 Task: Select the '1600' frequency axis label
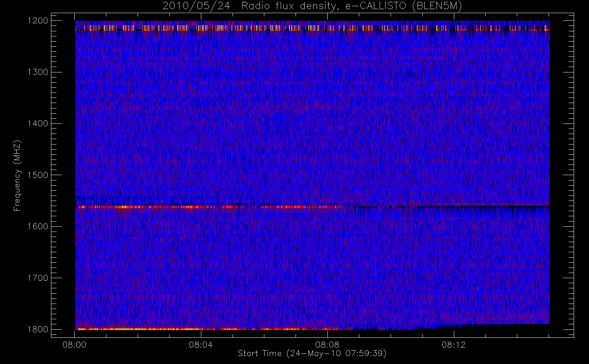38,226
